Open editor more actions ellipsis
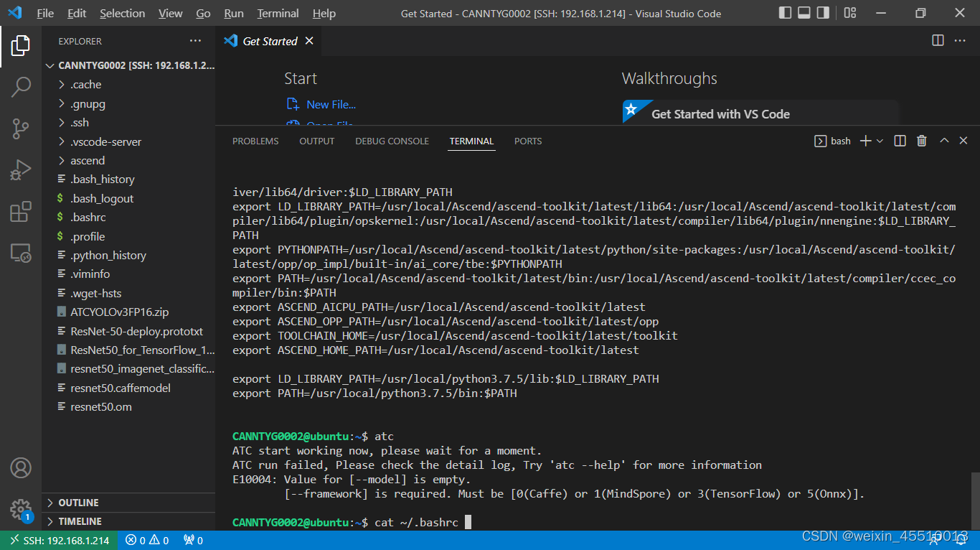This screenshot has height=550, width=980. pos(960,41)
